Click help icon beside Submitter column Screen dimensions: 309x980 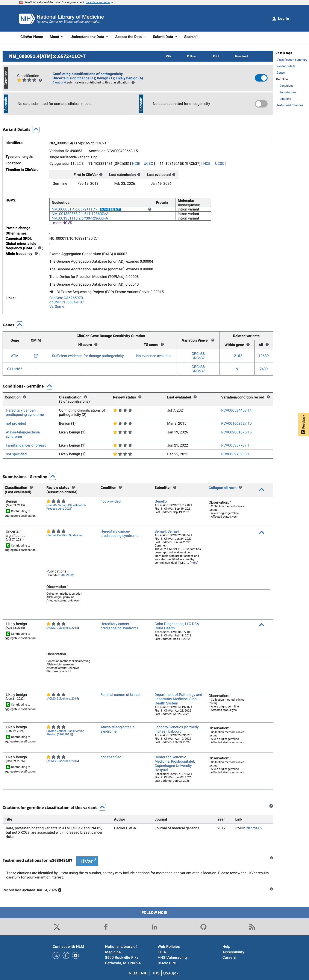tap(175, 487)
